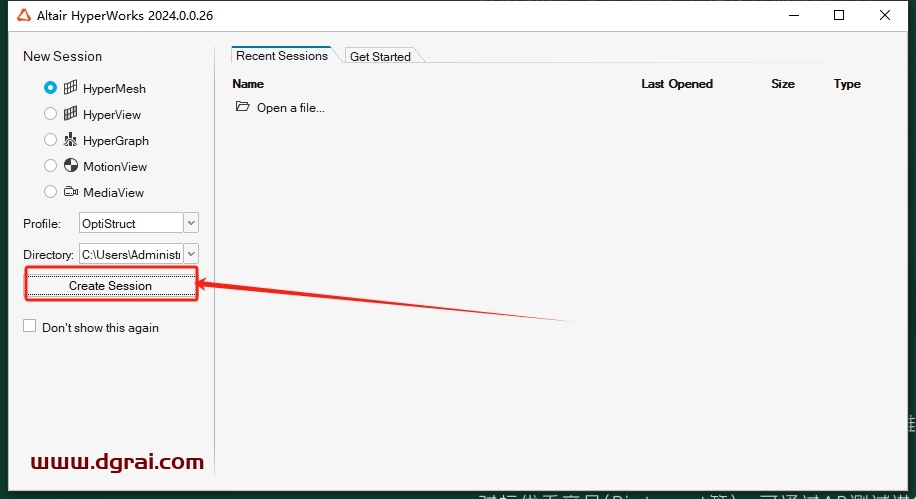Click the HyperView icon
This screenshot has height=499, width=916.
click(70, 113)
